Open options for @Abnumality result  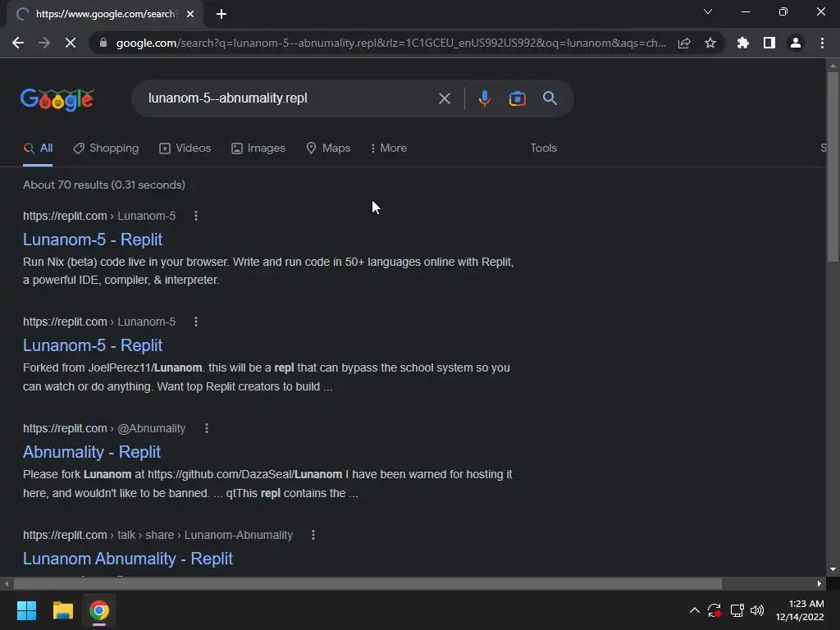pyautogui.click(x=207, y=428)
